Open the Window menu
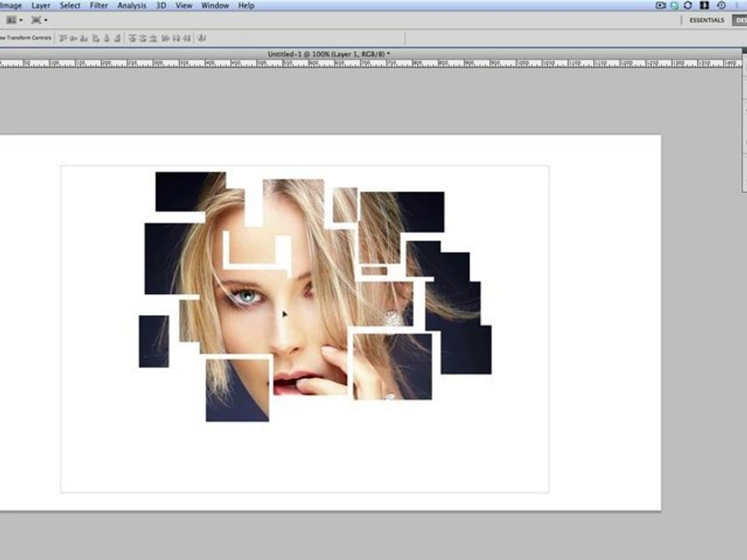This screenshot has height=560, width=747. (215, 5)
